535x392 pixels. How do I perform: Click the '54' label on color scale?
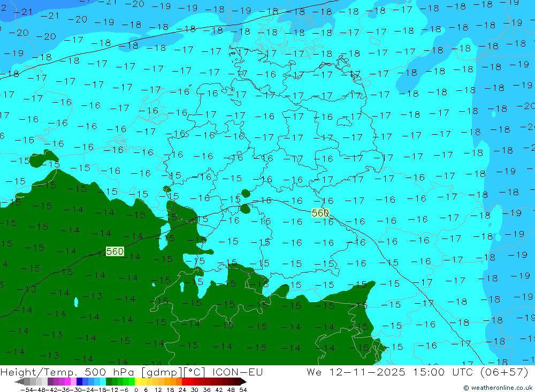tap(243, 390)
